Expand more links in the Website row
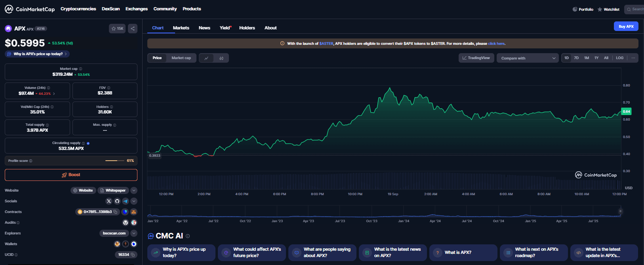The height and width of the screenshot is (265, 644). coord(134,190)
